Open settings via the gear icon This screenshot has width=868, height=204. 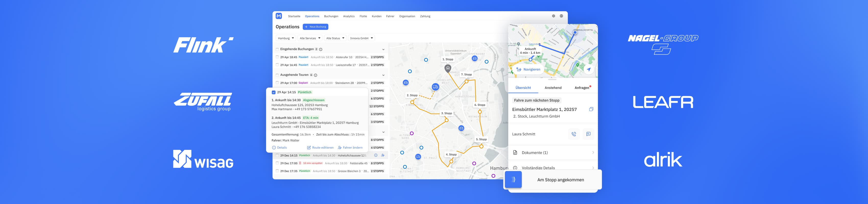(x=553, y=16)
